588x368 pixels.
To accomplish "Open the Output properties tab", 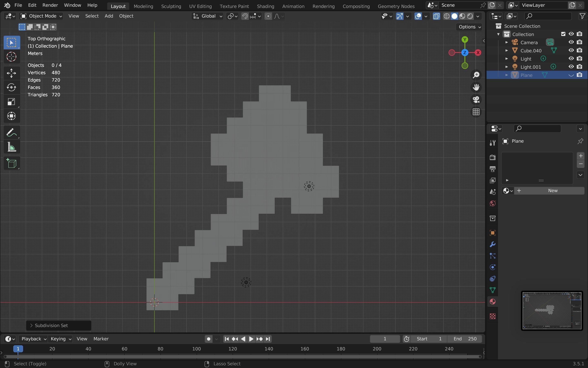I will [492, 169].
